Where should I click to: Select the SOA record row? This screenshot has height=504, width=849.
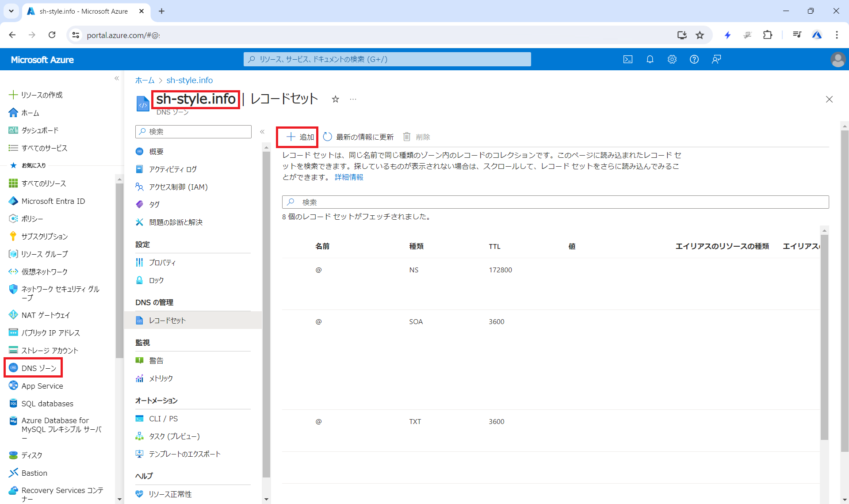[551, 360]
